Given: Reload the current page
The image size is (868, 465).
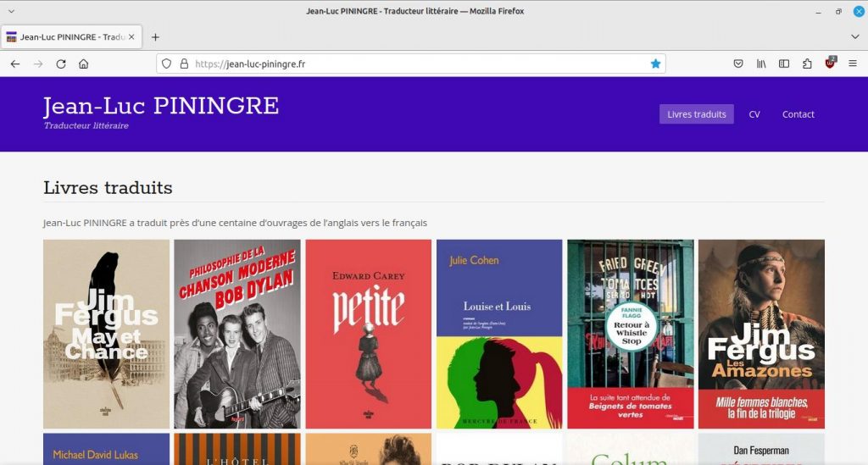Looking at the screenshot, I should [61, 64].
